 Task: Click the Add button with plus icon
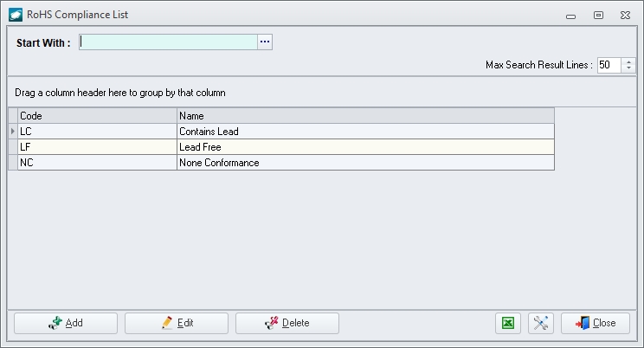(66, 324)
